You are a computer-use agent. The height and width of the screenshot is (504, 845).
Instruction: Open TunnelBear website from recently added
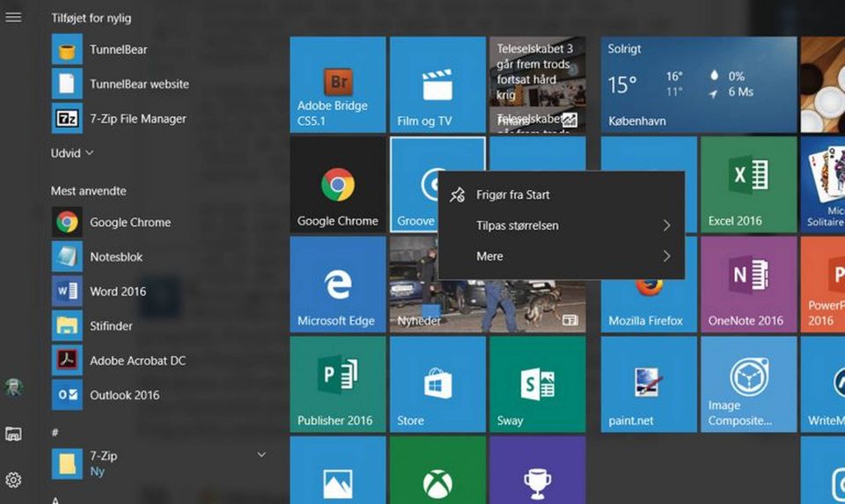pyautogui.click(x=138, y=84)
